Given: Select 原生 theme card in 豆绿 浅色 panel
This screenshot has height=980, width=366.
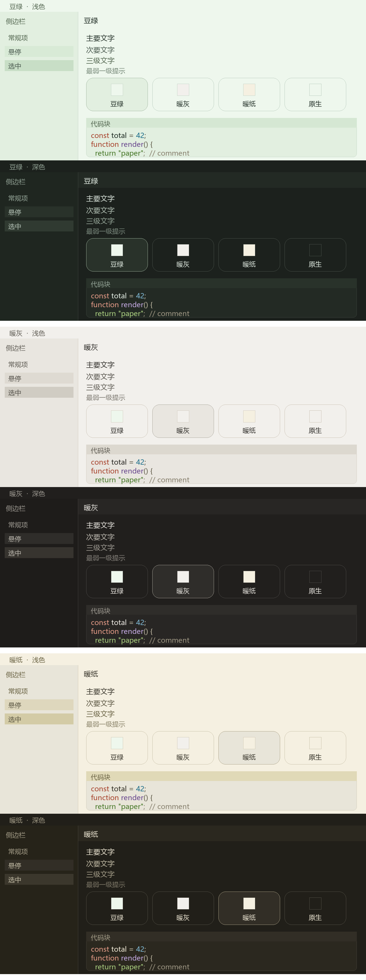Looking at the screenshot, I should 315,94.
